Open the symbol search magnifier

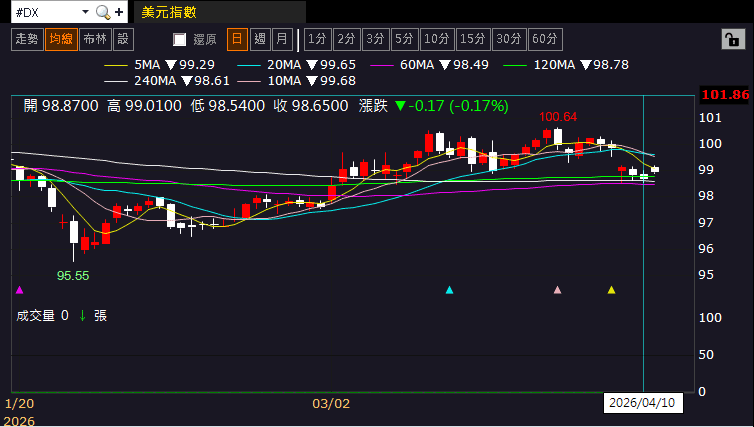pos(103,12)
